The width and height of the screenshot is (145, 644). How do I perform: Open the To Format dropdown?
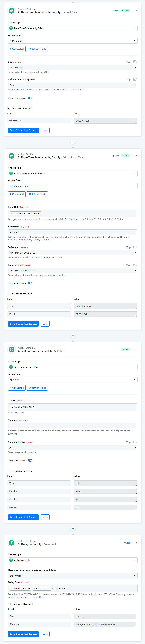pyautogui.click(x=73, y=253)
